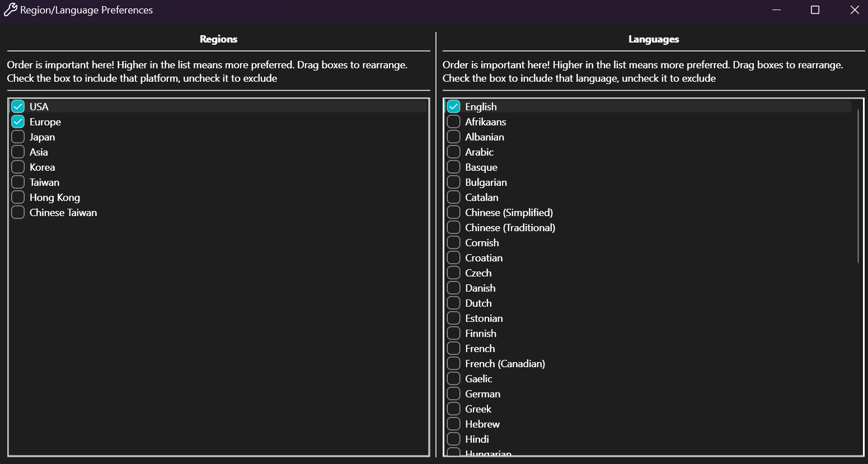The height and width of the screenshot is (464, 868).
Task: Check the Danish language box
Action: [453, 288]
